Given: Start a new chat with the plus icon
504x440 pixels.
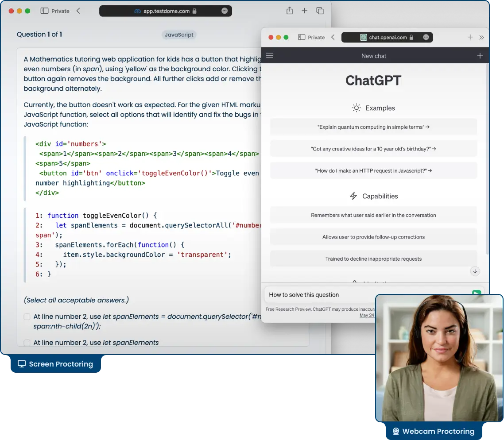Looking at the screenshot, I should point(480,56).
